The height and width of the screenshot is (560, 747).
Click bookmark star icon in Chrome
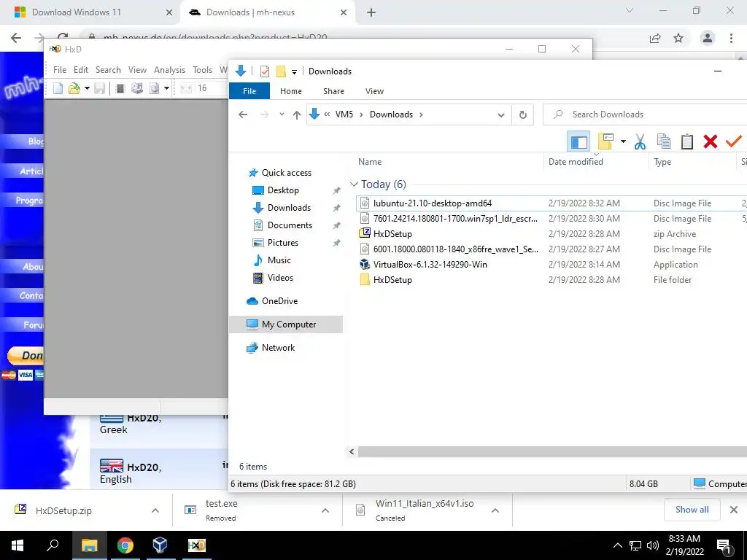tap(678, 38)
